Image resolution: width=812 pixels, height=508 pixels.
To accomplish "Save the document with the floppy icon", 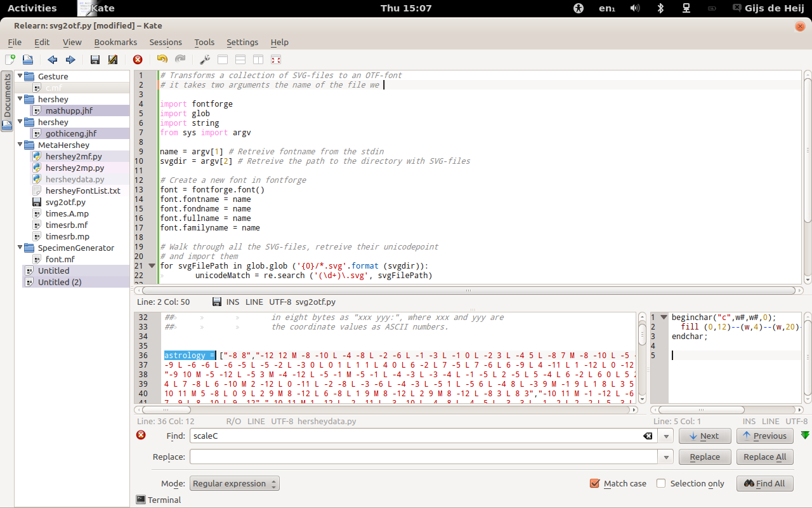I will (x=95, y=60).
